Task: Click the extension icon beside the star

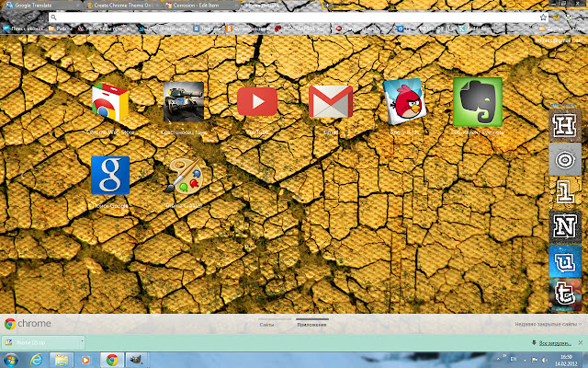Action: [x=556, y=17]
